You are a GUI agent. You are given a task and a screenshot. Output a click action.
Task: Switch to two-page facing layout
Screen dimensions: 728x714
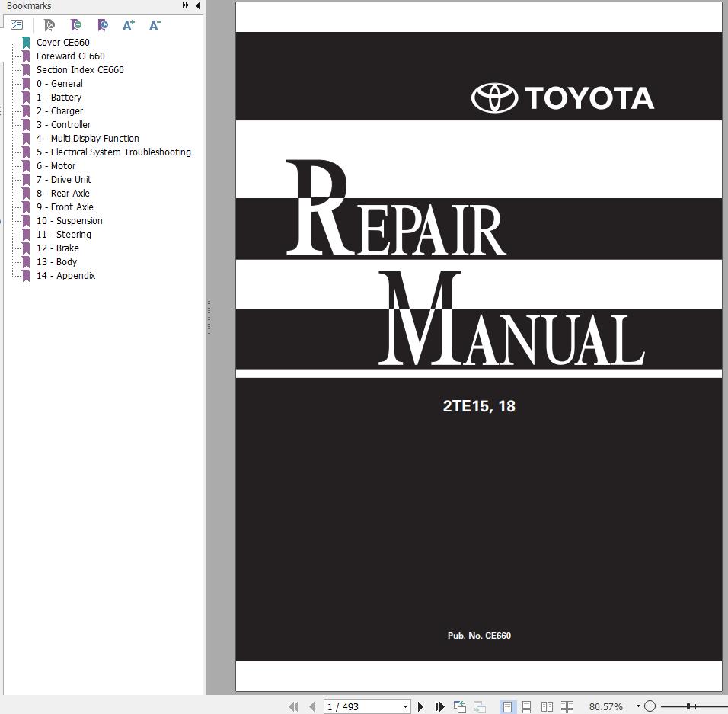pyautogui.click(x=547, y=706)
